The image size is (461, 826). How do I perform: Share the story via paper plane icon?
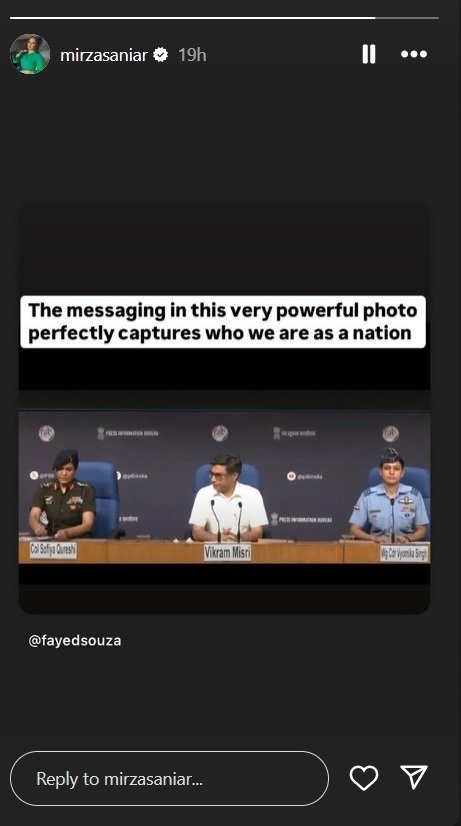pyautogui.click(x=414, y=778)
